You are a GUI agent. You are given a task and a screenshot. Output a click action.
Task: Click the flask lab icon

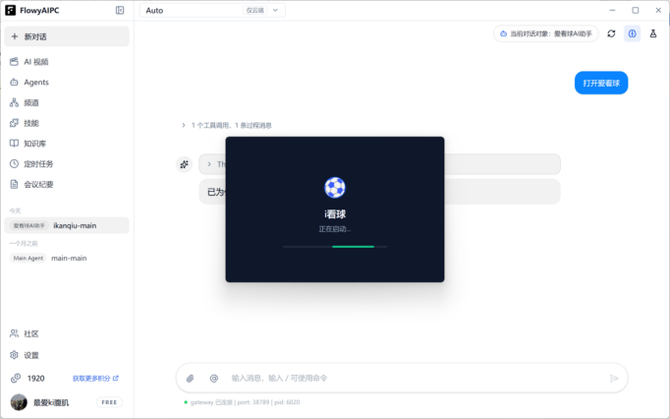pyautogui.click(x=653, y=33)
